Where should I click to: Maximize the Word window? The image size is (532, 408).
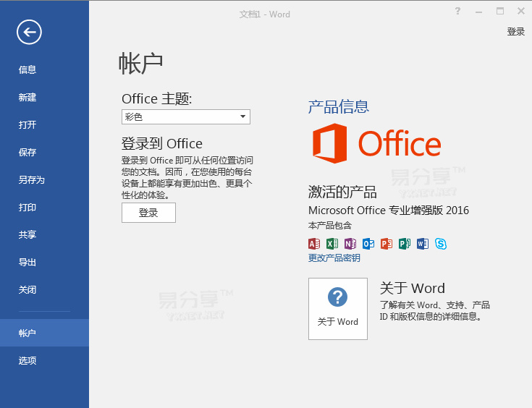click(x=500, y=11)
